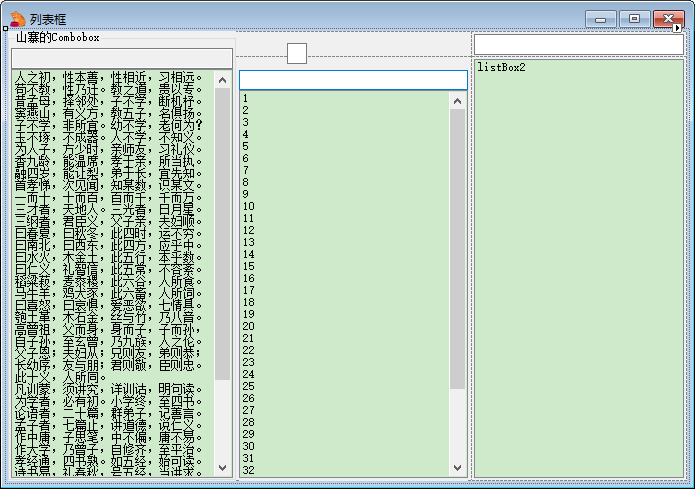This screenshot has height=489, width=695.
Task: Select item 32 in the number list
Action: coord(345,469)
